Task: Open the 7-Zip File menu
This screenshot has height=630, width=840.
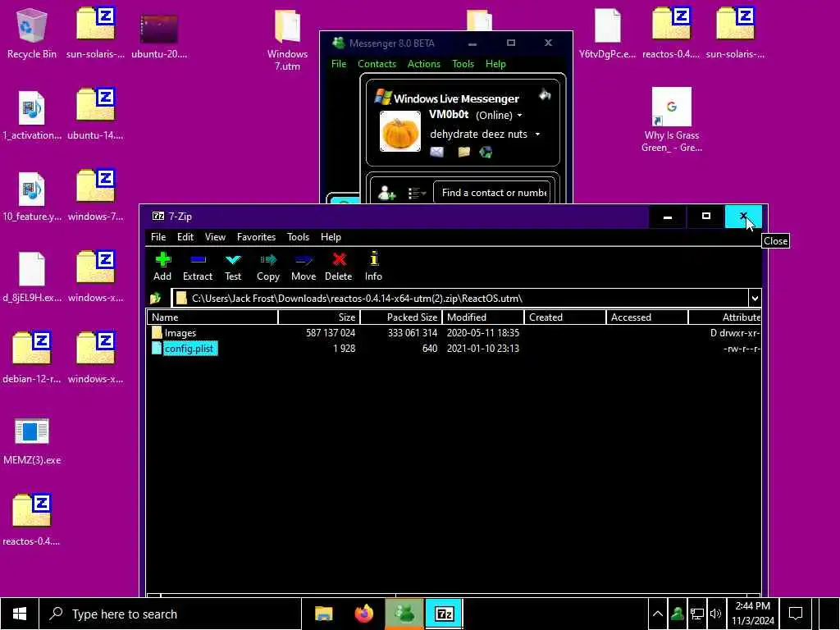Action: tap(158, 237)
